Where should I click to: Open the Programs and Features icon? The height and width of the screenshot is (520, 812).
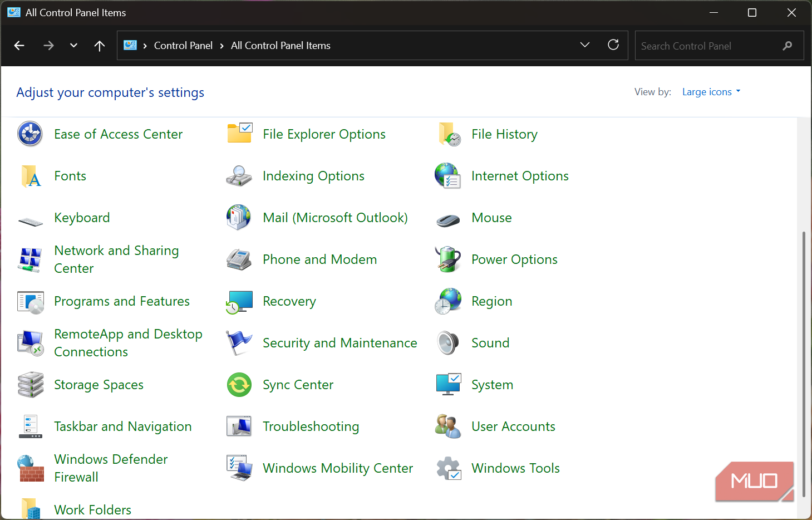[x=30, y=301]
